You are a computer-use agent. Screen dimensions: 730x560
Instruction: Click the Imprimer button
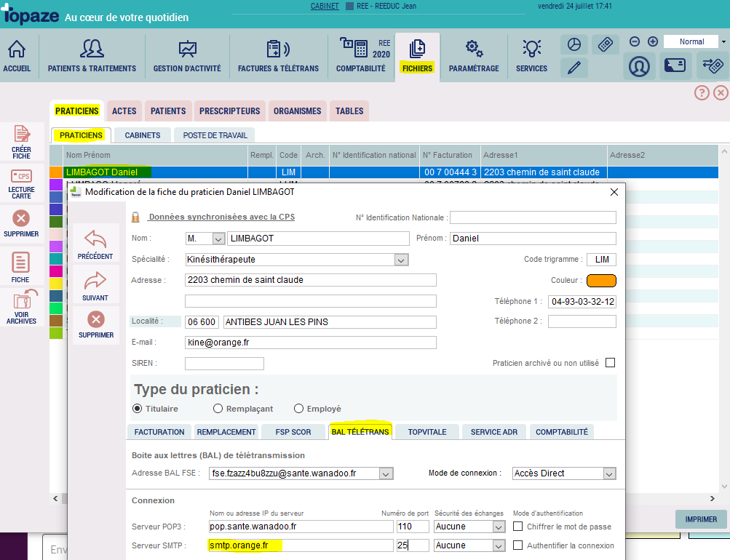(701, 519)
